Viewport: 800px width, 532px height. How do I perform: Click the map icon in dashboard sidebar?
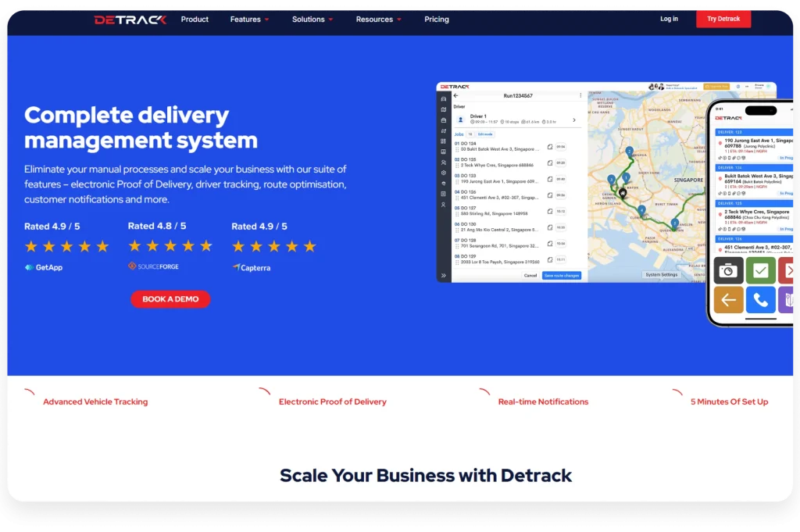tap(444, 109)
